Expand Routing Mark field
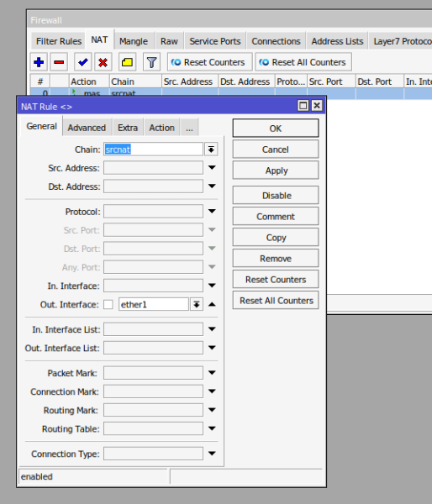432x504 pixels. [212, 410]
